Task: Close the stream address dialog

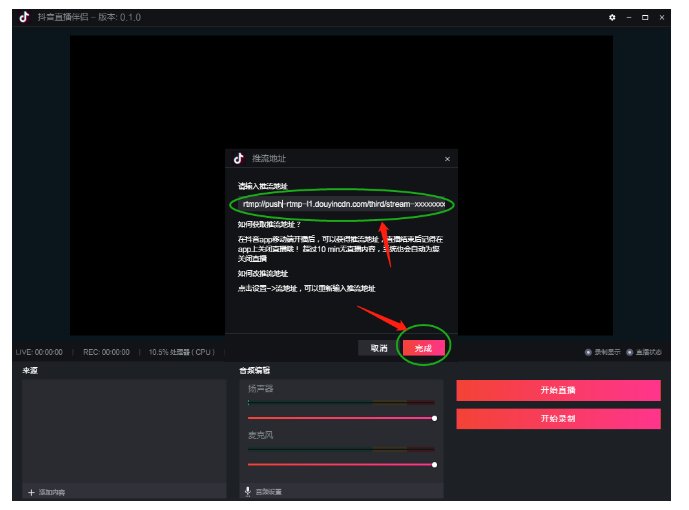Action: click(447, 159)
